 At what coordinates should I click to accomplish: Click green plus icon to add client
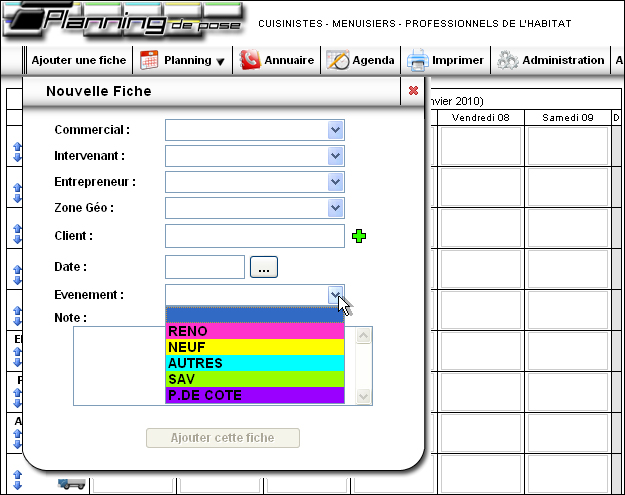point(360,236)
